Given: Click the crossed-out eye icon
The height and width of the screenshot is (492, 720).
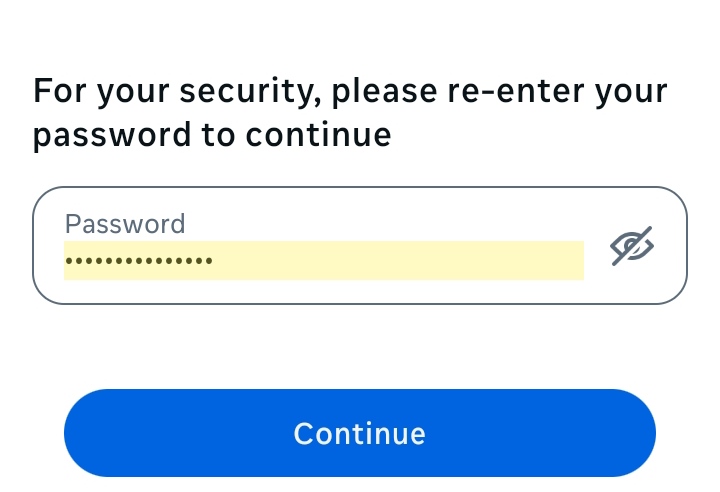Looking at the screenshot, I should [632, 246].
